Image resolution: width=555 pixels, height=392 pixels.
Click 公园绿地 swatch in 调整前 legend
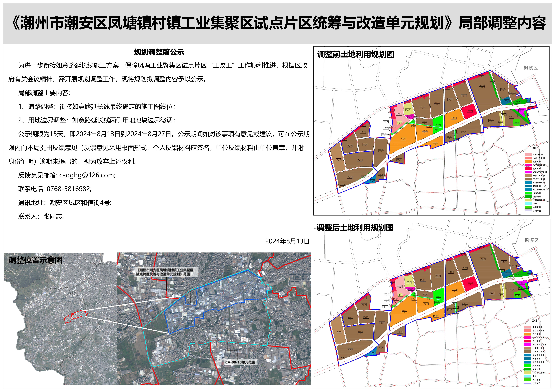tap(528, 193)
